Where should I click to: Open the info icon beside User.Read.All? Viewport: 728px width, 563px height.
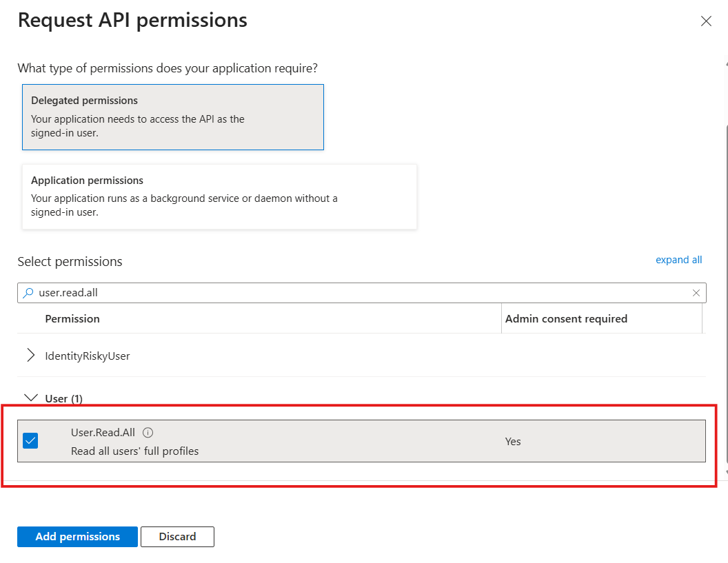tap(148, 433)
